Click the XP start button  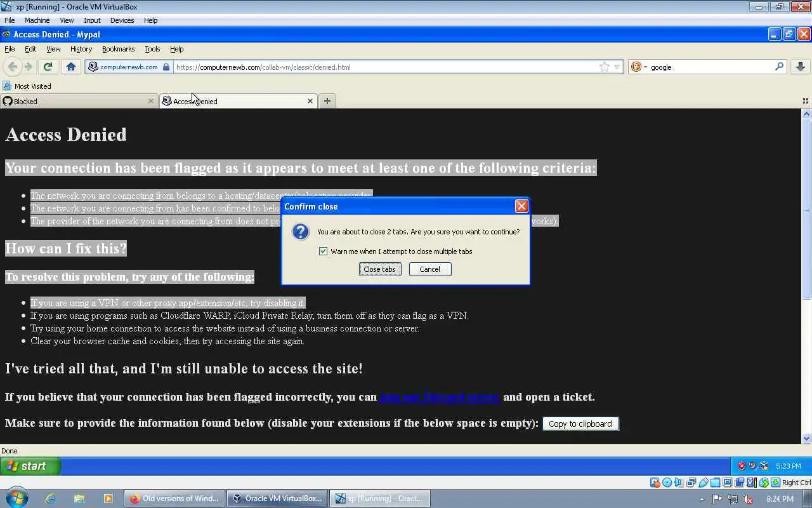point(30,466)
